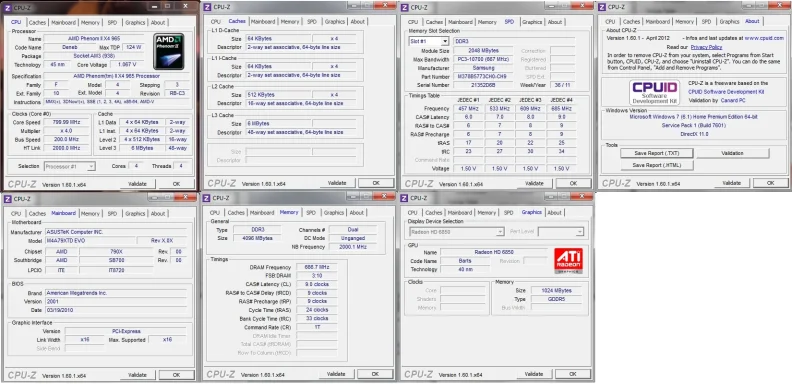This screenshot has height=384, width=792.
Task: Open the www.cpuid.com link
Action: coord(765,38)
